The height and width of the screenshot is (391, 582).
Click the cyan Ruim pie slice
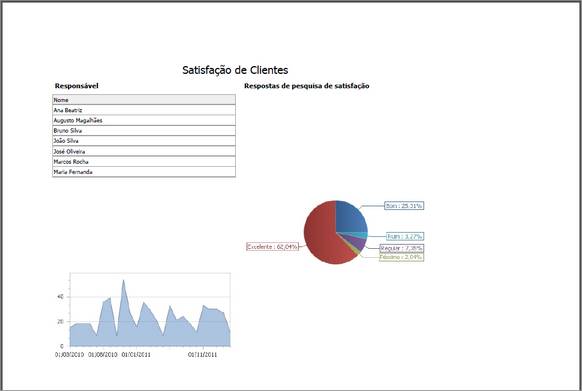360,235
